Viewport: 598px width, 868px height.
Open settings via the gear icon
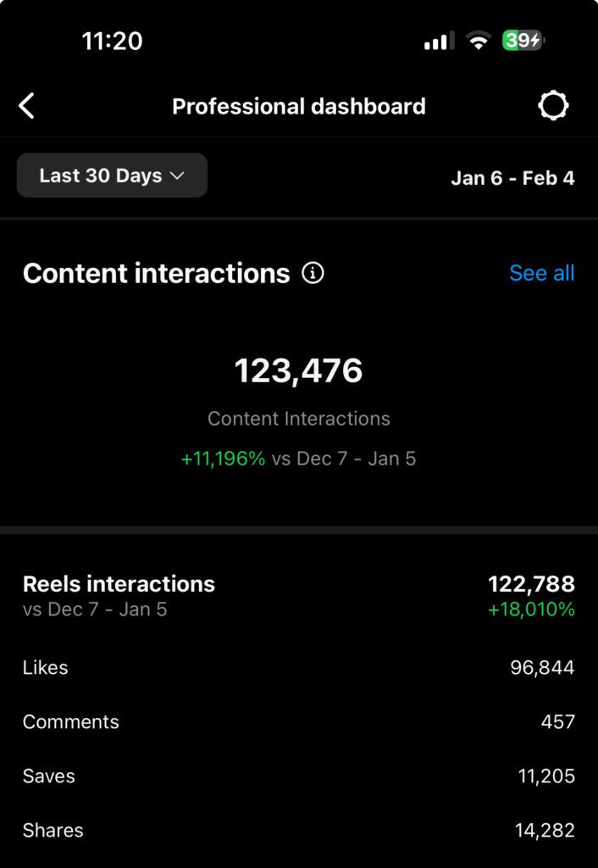pos(553,106)
